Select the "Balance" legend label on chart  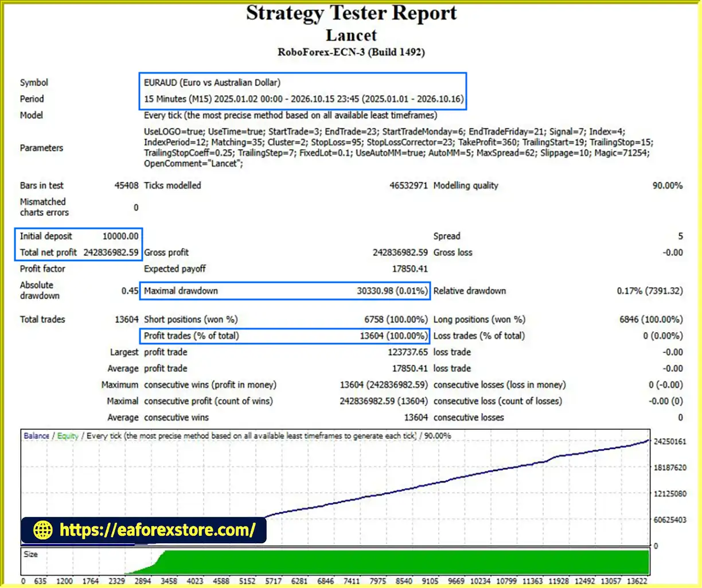point(37,436)
